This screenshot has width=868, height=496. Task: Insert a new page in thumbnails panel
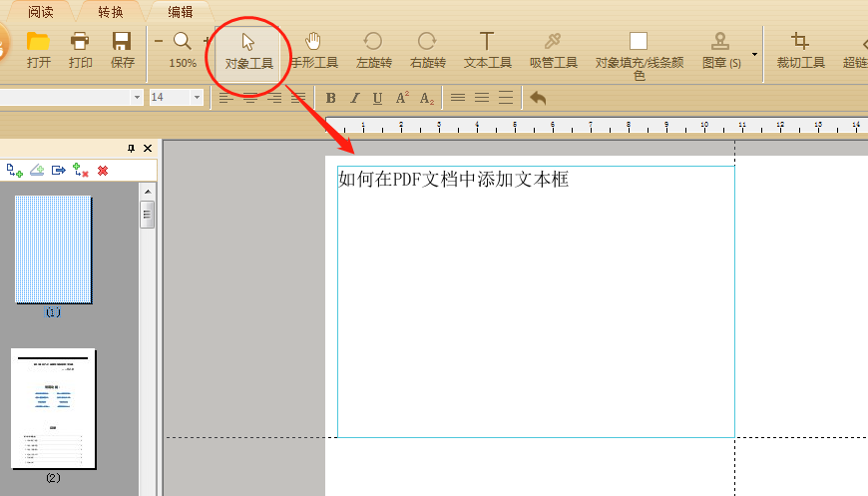[x=15, y=171]
